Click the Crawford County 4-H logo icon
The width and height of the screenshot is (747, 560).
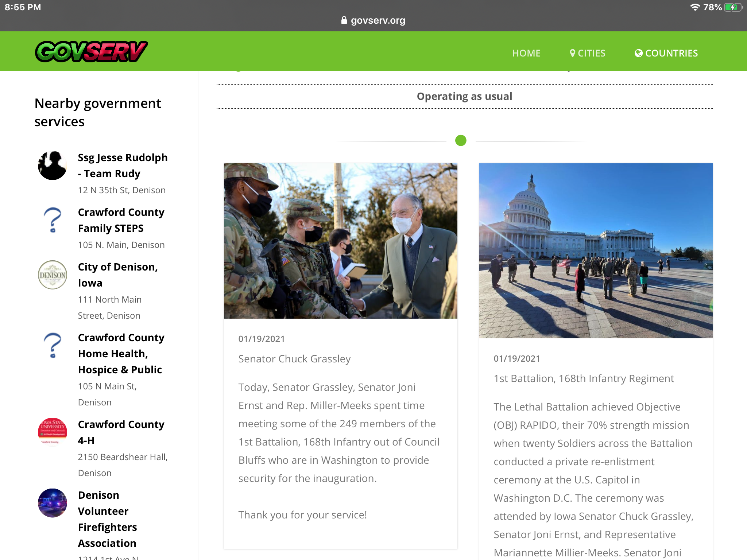53,432
